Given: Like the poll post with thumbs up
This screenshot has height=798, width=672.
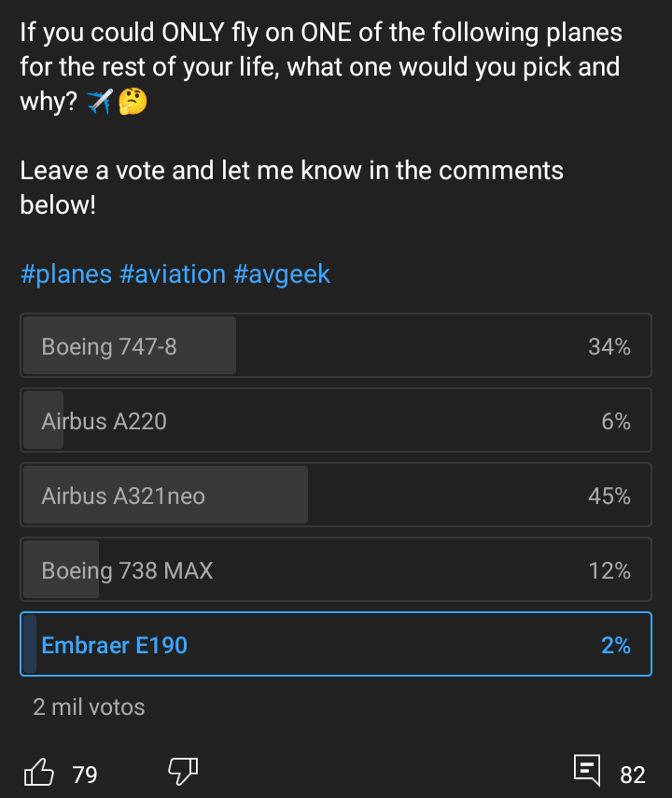Looking at the screenshot, I should tap(39, 772).
